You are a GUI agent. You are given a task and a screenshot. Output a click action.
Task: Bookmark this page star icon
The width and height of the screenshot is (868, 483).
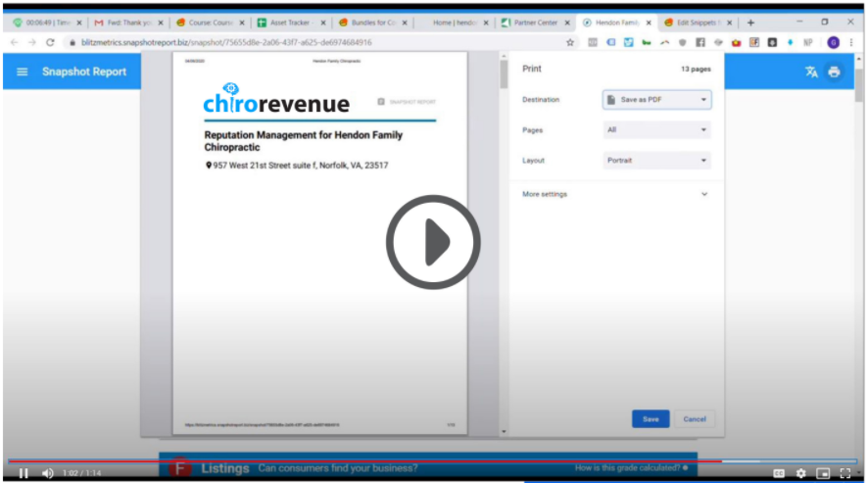569,42
